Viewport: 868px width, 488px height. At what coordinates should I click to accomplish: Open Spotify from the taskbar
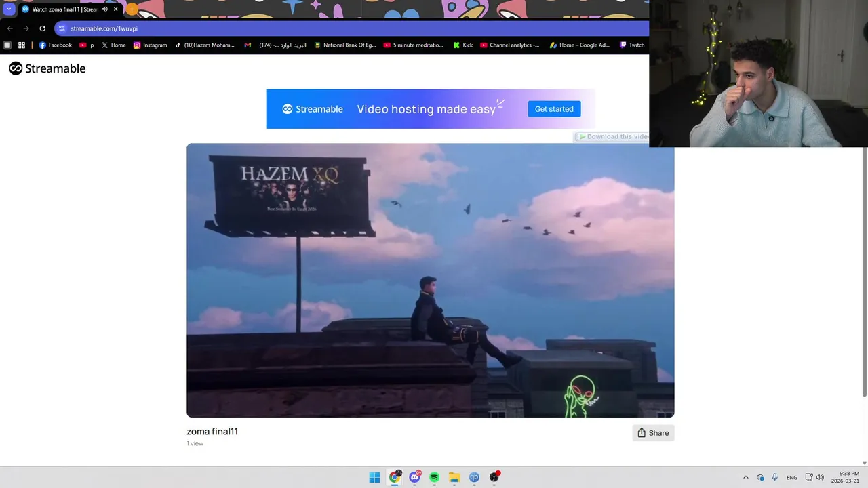coord(434,477)
